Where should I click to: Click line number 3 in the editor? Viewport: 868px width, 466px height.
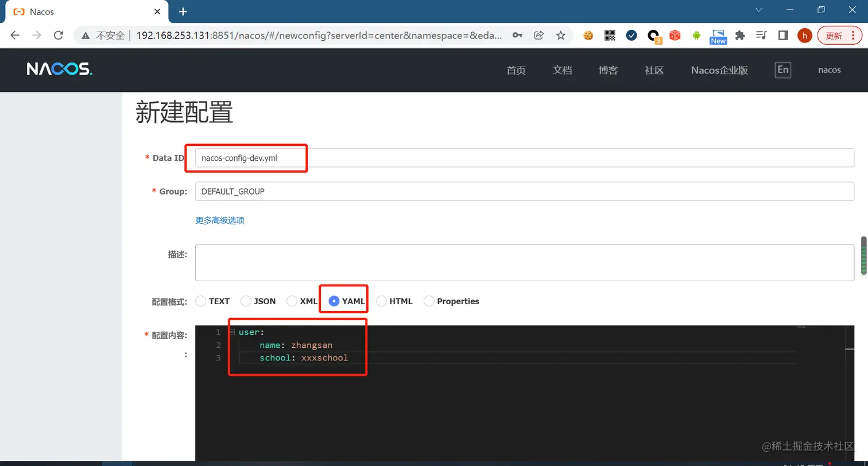point(218,358)
